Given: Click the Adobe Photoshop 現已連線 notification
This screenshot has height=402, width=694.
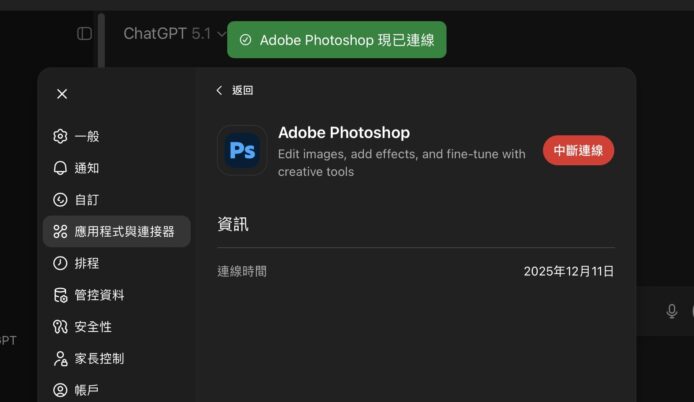Looking at the screenshot, I should click(x=336, y=40).
